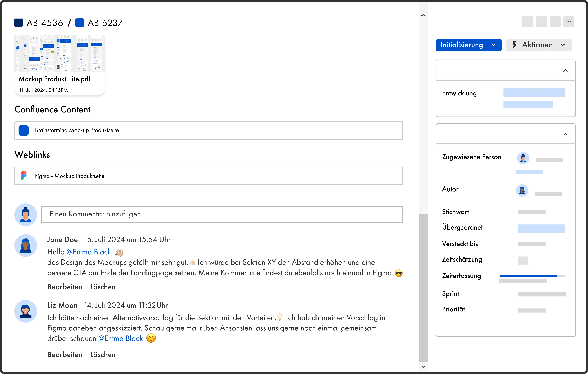Click Bearbeiten under Jane Doe's comment
The width and height of the screenshot is (588, 374).
[65, 287]
